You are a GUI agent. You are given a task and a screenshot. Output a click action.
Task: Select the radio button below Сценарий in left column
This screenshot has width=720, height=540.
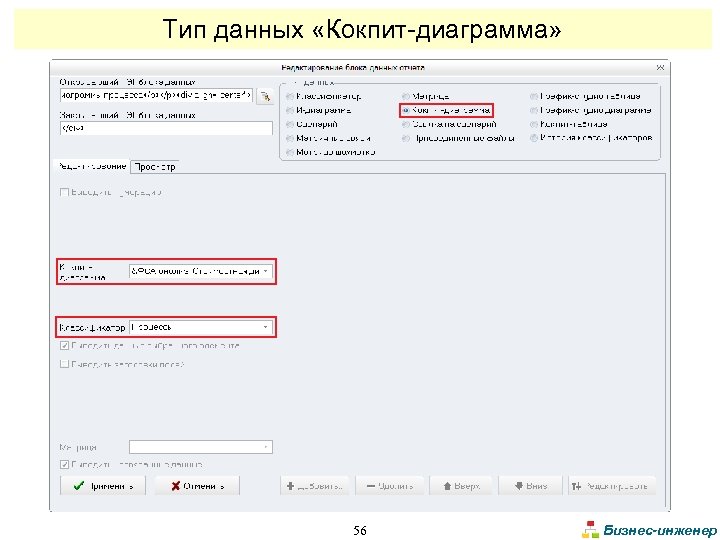pos(290,138)
